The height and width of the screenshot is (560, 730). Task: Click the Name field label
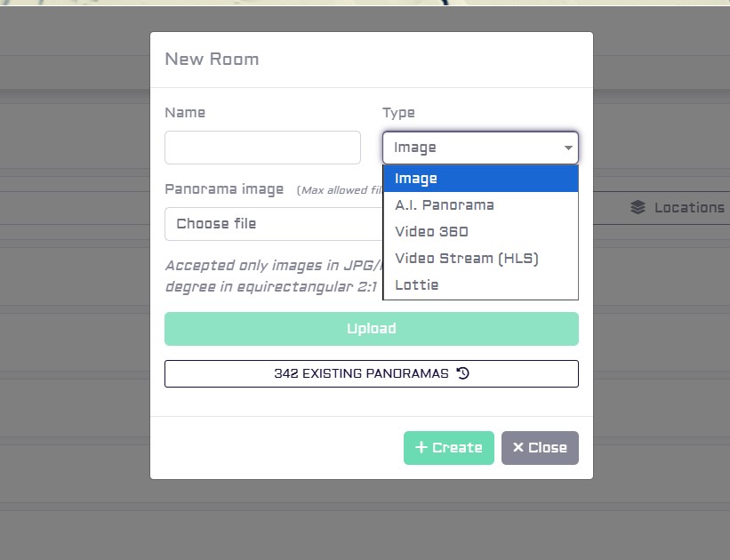[185, 113]
